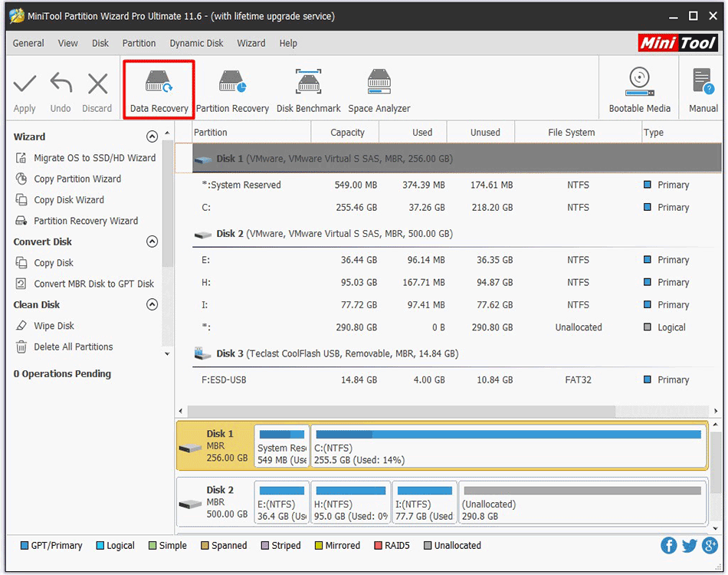
Task: Click the Apply checkmark icon
Action: (25, 84)
